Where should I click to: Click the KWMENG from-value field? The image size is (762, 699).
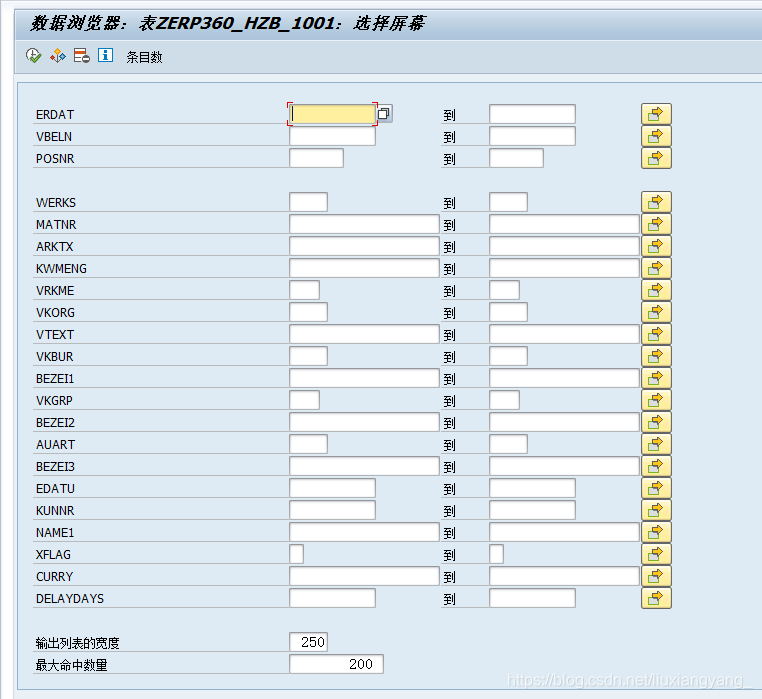tap(364, 268)
